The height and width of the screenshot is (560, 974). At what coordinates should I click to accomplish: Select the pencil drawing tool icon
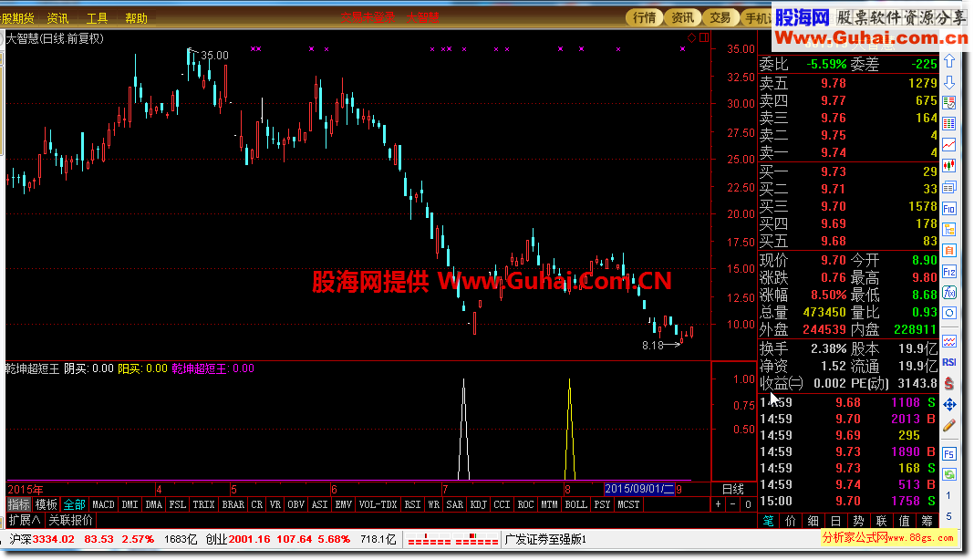[x=949, y=426]
